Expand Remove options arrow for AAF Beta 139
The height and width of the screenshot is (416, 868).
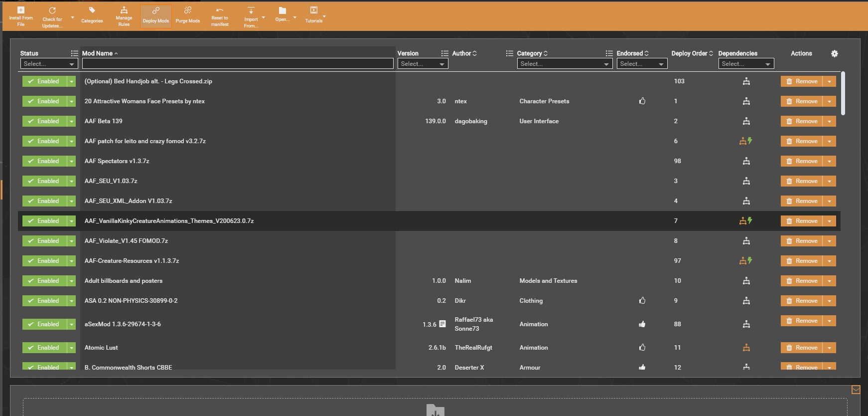click(829, 121)
